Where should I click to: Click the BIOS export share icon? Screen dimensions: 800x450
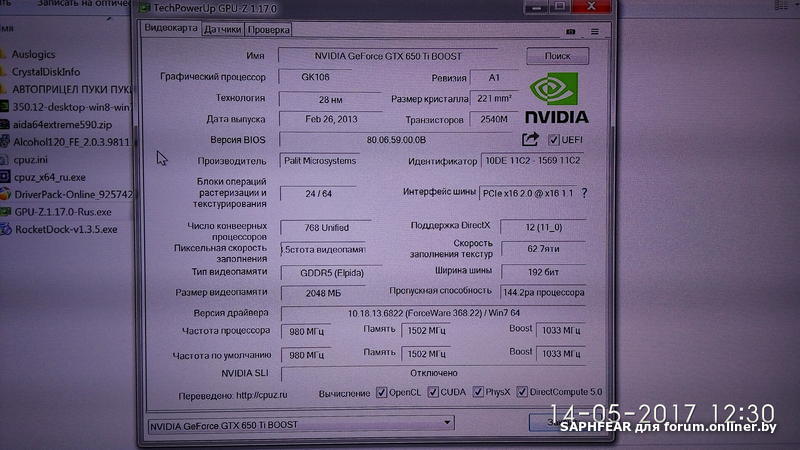point(530,139)
